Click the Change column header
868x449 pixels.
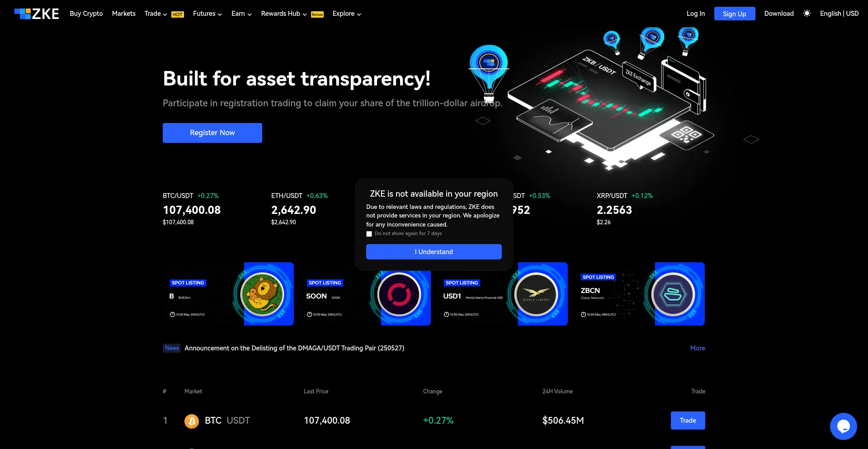pyautogui.click(x=433, y=392)
